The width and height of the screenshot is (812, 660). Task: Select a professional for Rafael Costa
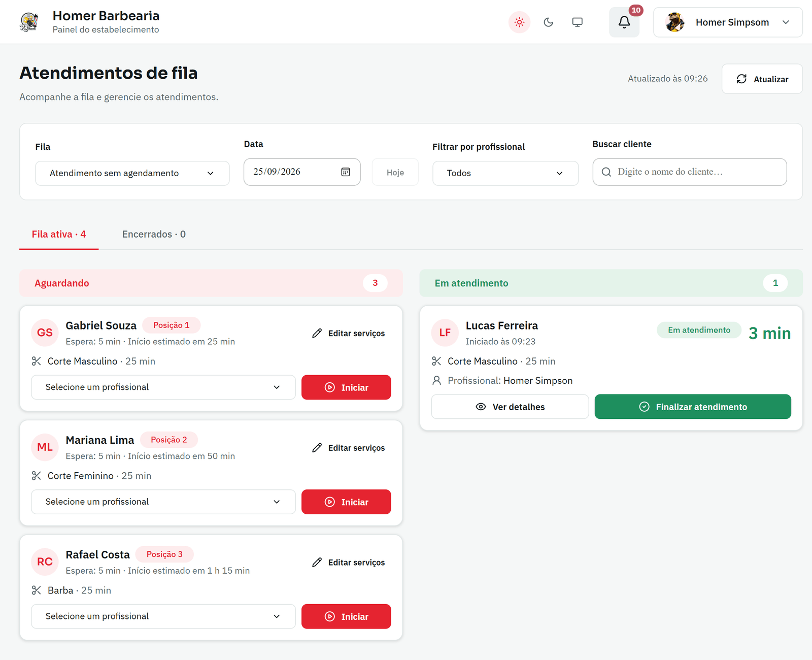(x=163, y=616)
